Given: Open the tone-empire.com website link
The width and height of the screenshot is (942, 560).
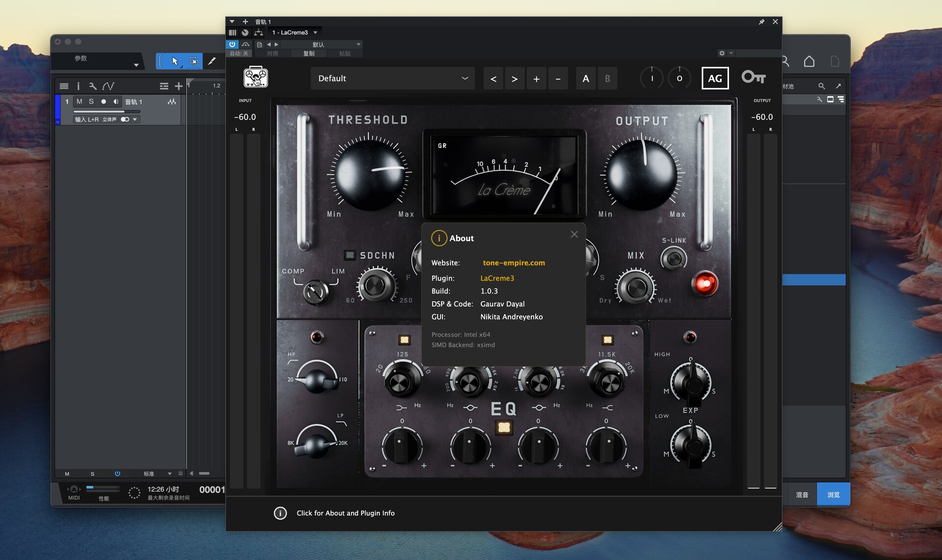Looking at the screenshot, I should 514,263.
